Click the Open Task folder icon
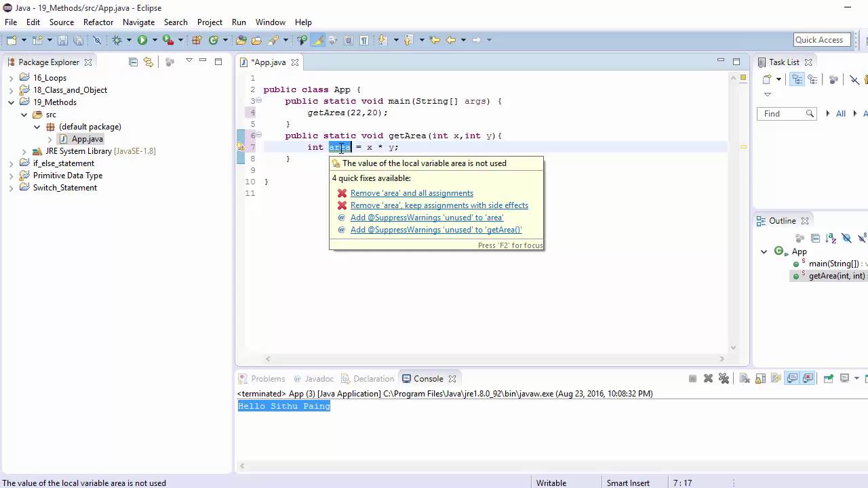This screenshot has width=868, height=488. [256, 40]
